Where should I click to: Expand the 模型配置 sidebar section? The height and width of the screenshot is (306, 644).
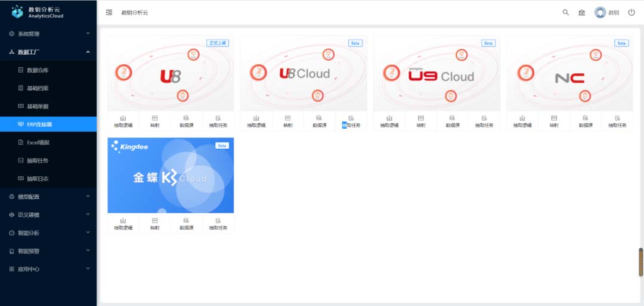click(48, 197)
